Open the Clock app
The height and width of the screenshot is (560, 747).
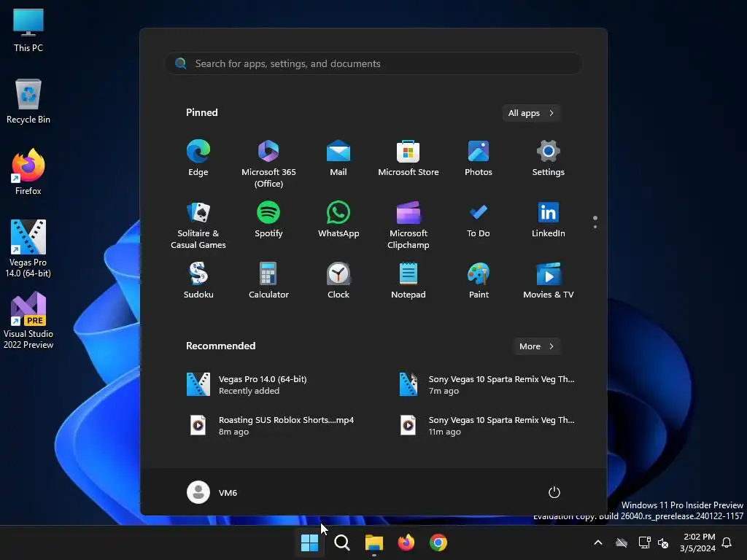[338, 281]
